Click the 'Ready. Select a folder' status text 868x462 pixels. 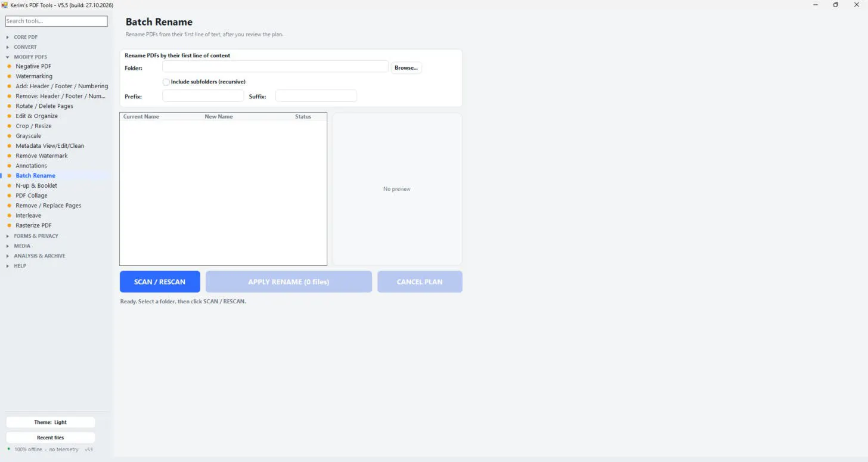183,302
